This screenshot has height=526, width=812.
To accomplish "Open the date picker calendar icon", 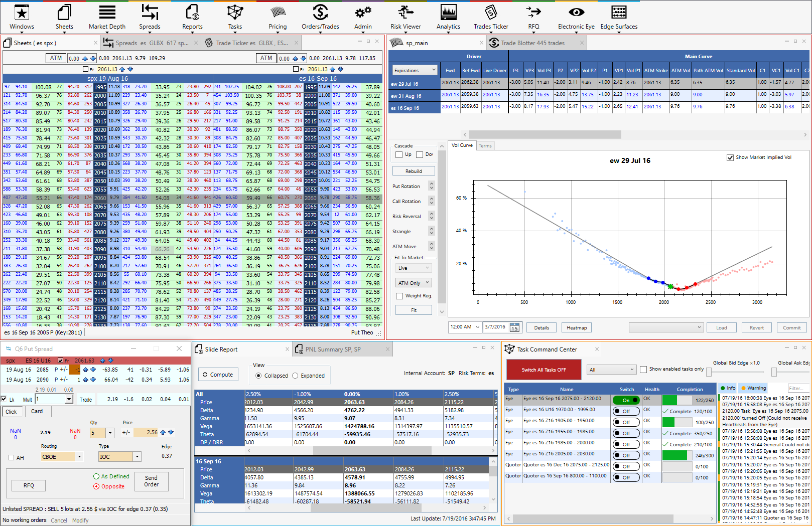I will 514,327.
